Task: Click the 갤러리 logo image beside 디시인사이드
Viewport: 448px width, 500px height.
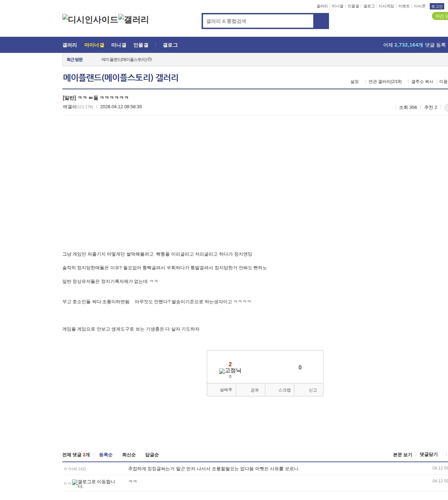Action: pos(134,20)
